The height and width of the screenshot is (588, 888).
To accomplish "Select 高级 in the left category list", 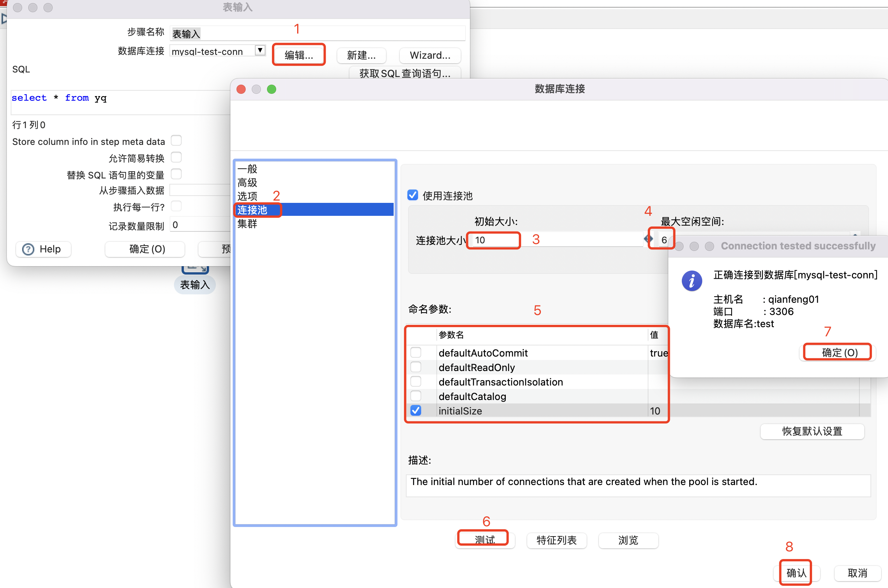I will (247, 182).
